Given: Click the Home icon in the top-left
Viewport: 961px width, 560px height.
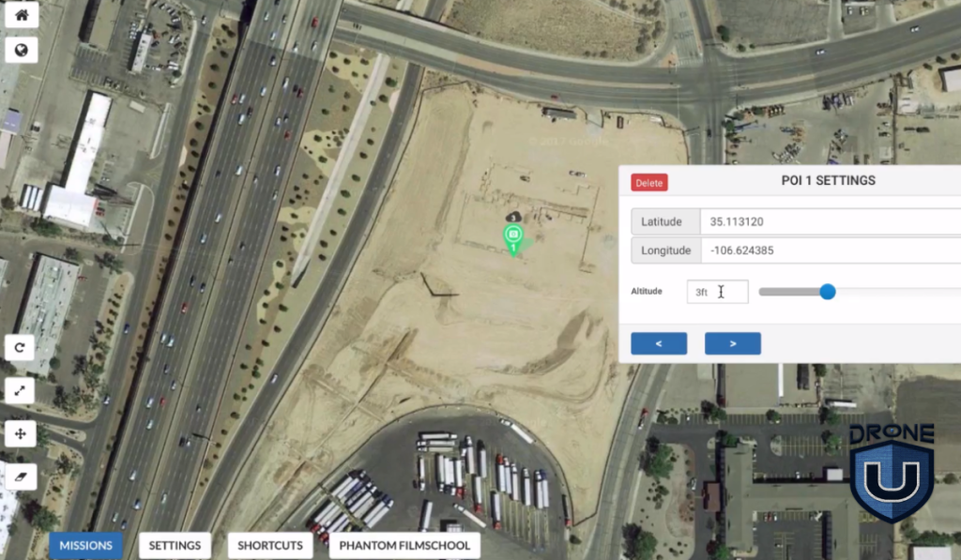Looking at the screenshot, I should pyautogui.click(x=21, y=15).
